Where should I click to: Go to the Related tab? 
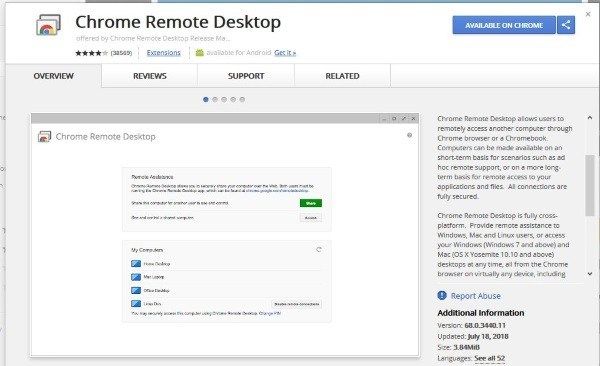click(x=342, y=76)
